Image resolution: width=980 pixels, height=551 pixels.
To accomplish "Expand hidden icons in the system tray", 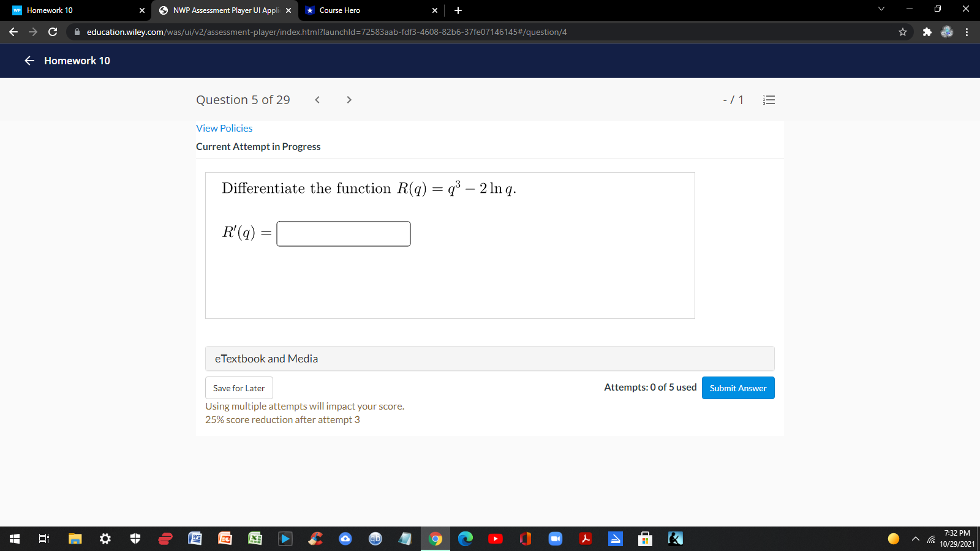I will pyautogui.click(x=914, y=539).
